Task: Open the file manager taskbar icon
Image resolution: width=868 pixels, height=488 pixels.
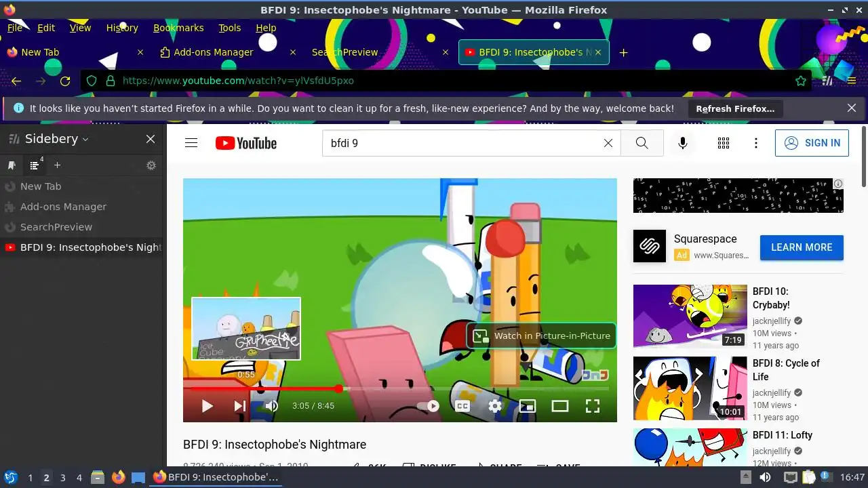Action: pos(97,477)
